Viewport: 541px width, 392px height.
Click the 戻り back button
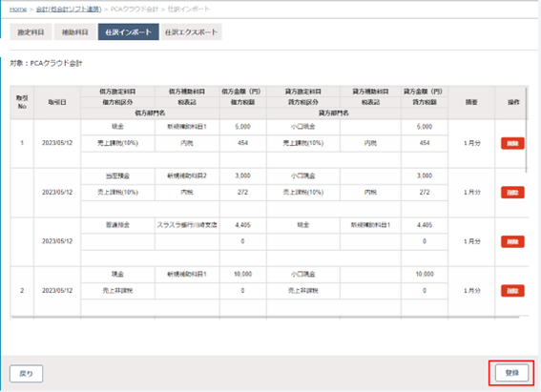coord(26,374)
